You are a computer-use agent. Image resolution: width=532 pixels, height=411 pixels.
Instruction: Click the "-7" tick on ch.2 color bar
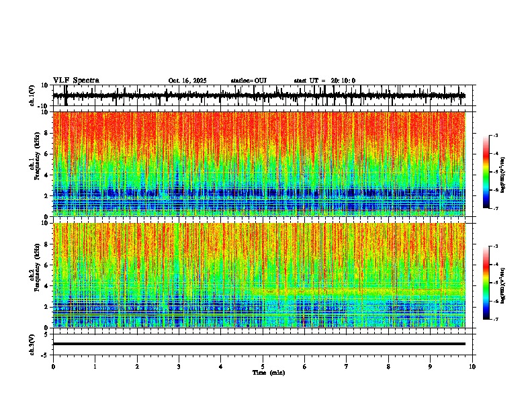coord(495,319)
